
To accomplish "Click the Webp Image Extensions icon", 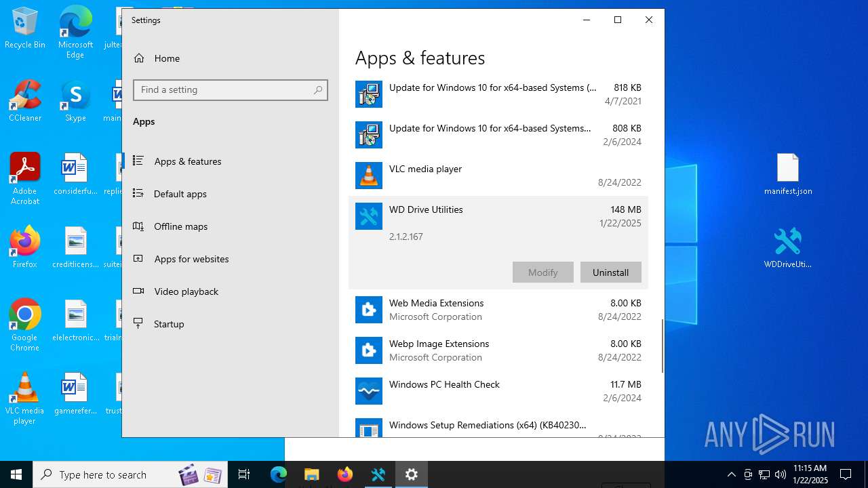I will pyautogui.click(x=369, y=350).
